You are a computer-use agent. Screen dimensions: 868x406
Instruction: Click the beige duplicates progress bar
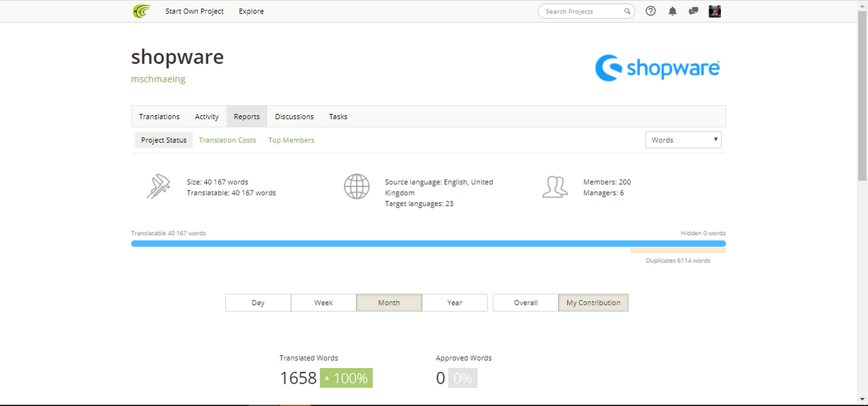678,250
